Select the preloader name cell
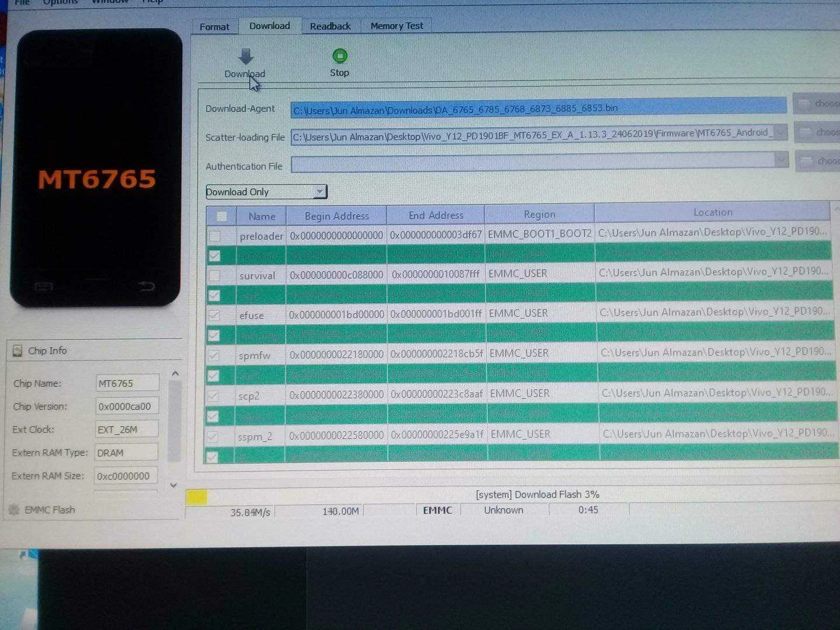Screen dimensions: 840x630 pyautogui.click(x=261, y=236)
